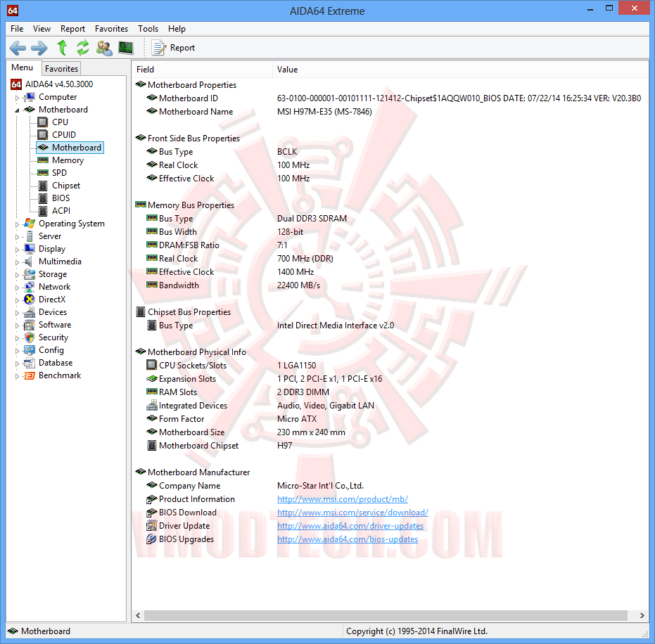Viewport: 655px width, 644px height.
Task: Expand the Network tree node
Action: click(17, 288)
